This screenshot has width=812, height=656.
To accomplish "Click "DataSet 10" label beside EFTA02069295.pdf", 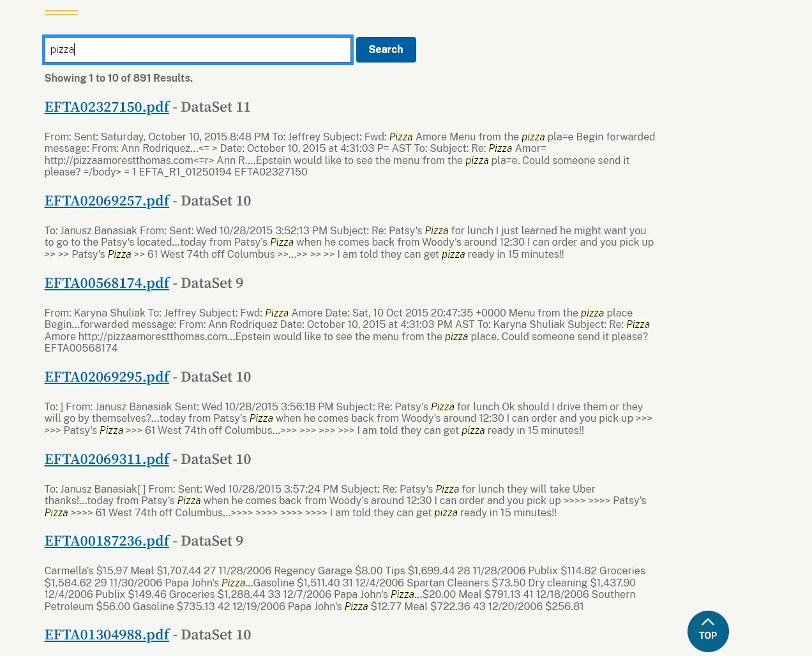I will pyautogui.click(x=216, y=377).
